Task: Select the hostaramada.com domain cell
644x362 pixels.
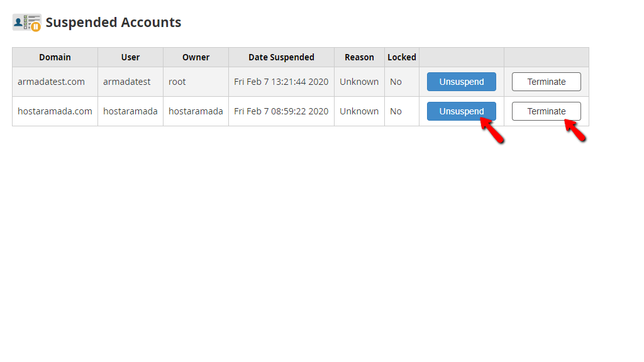Action: point(55,111)
